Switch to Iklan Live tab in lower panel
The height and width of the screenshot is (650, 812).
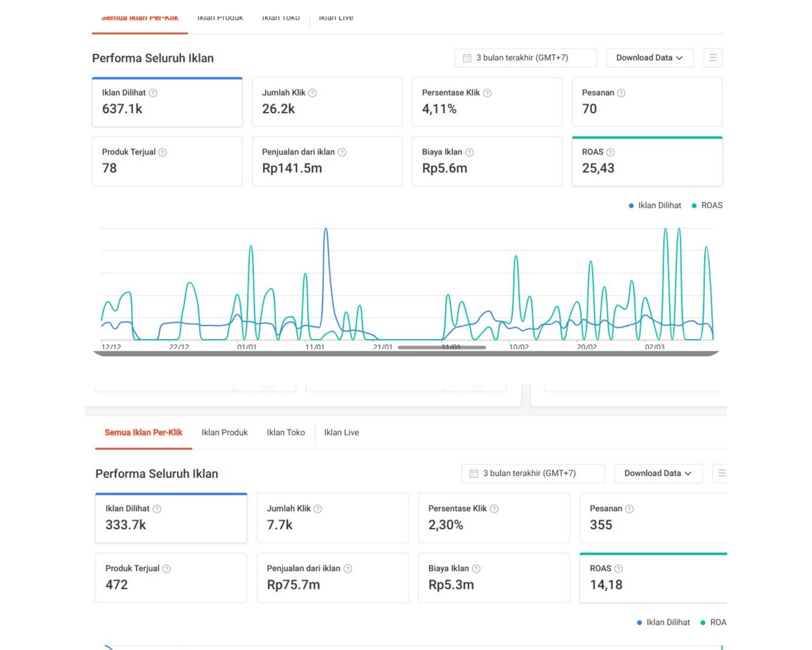tap(341, 432)
